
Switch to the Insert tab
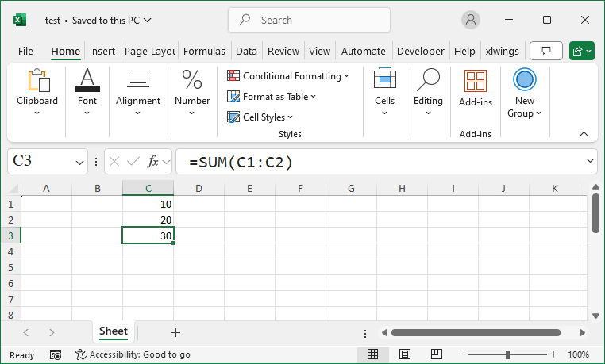102,51
